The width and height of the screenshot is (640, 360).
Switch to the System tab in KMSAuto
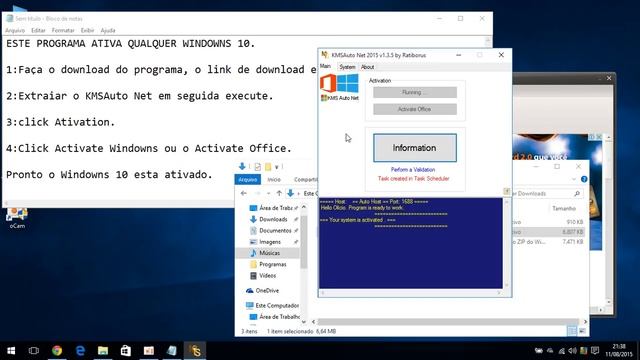[x=347, y=67]
